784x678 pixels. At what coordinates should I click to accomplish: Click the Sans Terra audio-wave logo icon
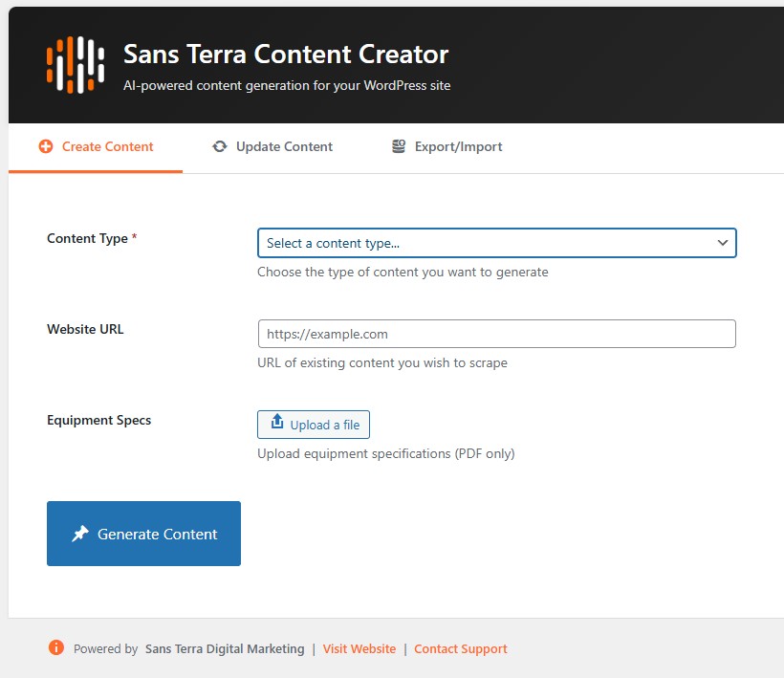coord(76,64)
